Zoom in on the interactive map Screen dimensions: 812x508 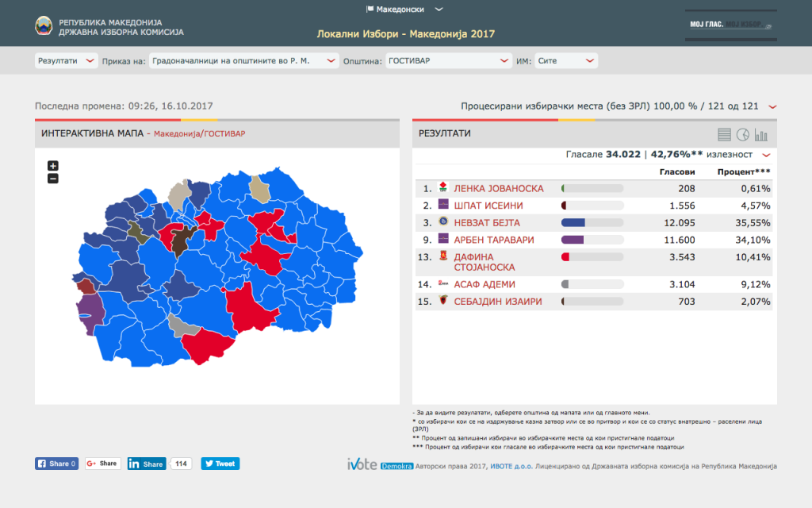(53, 166)
